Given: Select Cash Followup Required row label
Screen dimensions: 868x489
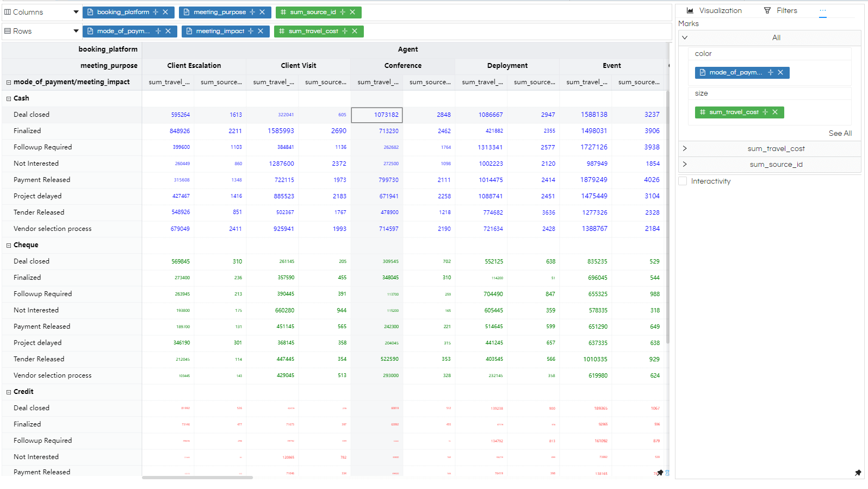Looking at the screenshot, I should [42, 147].
